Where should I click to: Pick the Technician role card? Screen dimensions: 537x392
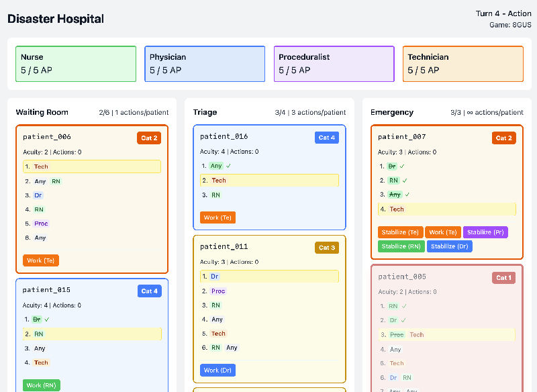[462, 64]
